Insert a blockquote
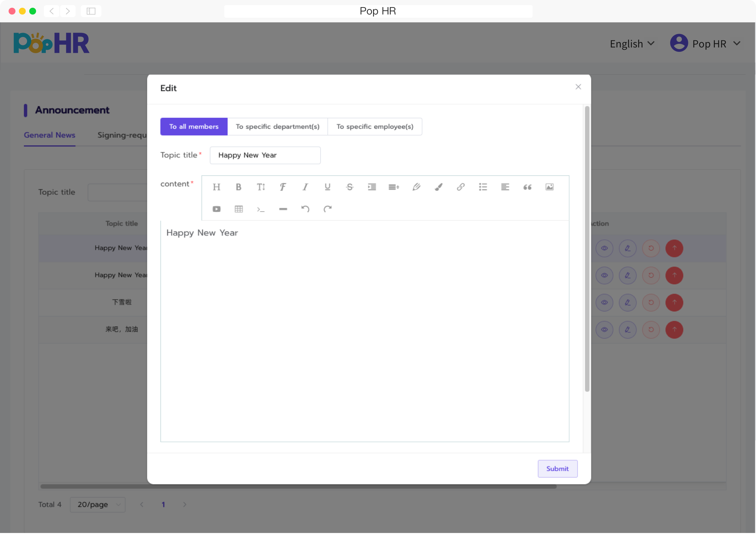 527,187
